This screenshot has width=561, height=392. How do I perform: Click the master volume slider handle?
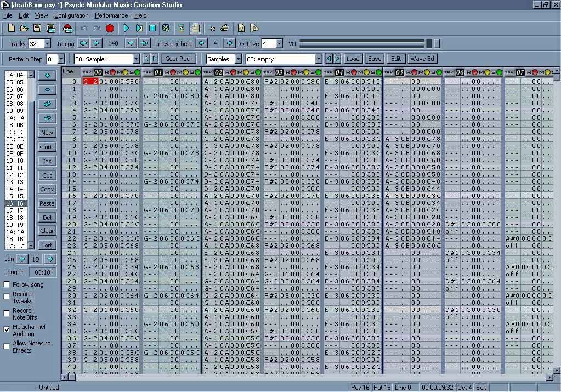point(429,43)
